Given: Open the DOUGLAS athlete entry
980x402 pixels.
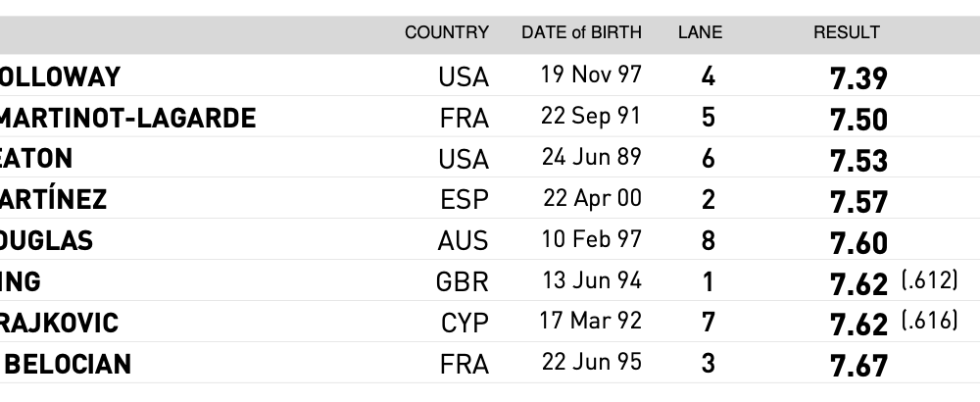Looking at the screenshot, I should tap(47, 241).
